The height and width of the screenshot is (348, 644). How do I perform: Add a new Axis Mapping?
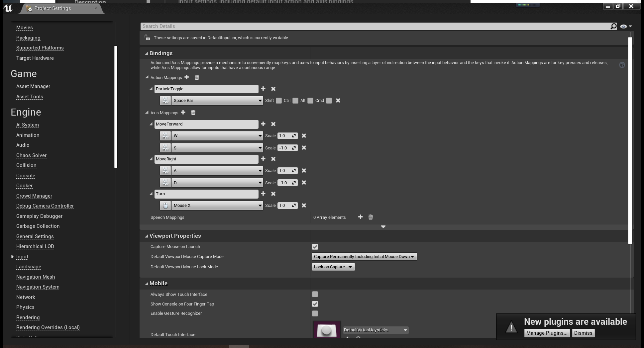click(183, 113)
